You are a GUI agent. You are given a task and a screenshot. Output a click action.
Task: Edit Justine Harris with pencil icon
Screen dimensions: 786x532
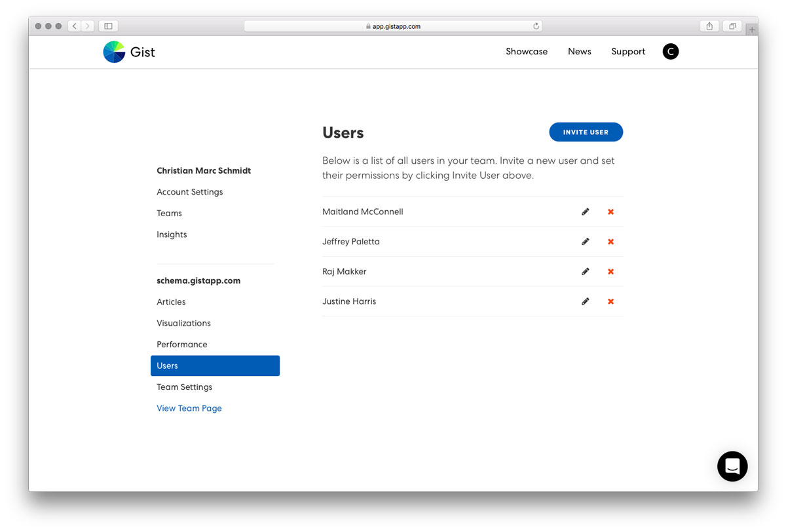(x=586, y=301)
